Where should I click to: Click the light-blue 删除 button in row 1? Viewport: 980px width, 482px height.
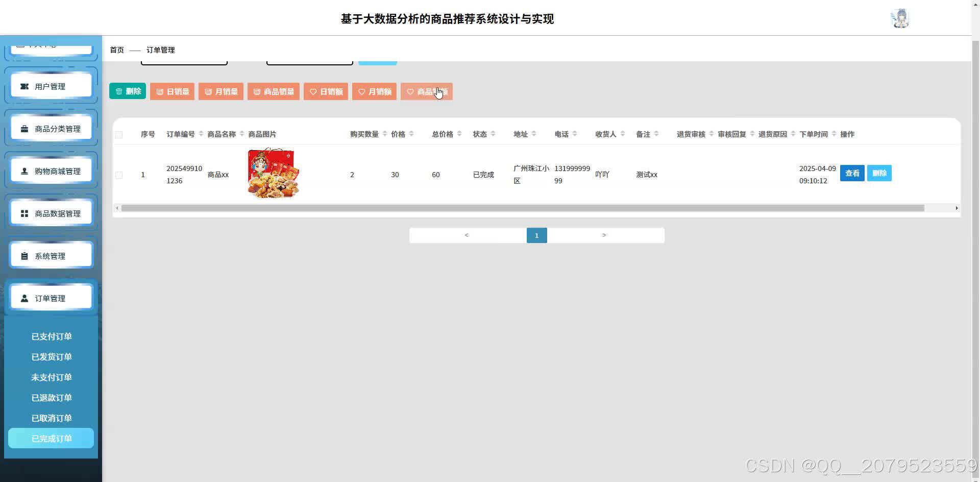pos(879,173)
